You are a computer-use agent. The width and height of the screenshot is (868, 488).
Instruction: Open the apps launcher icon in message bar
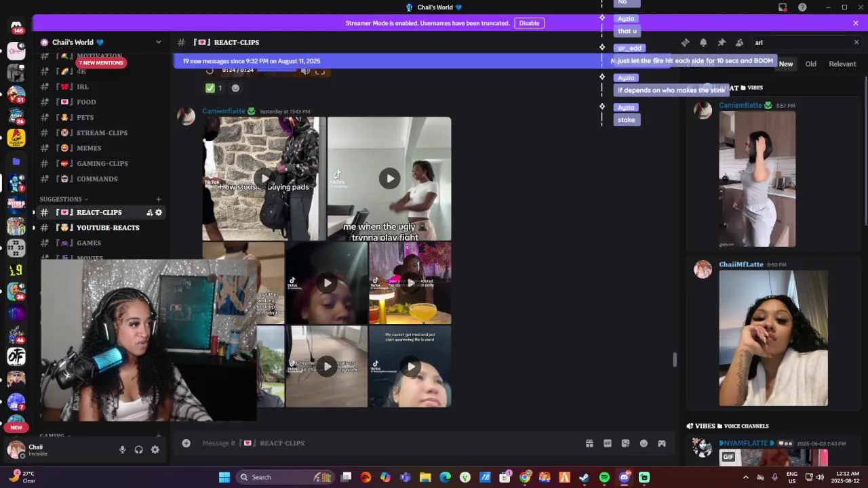661,443
